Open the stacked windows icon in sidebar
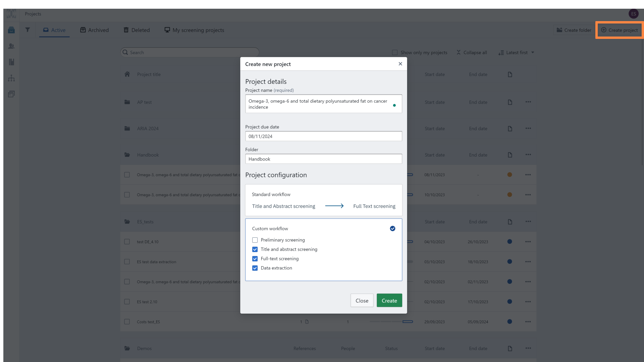Viewport: 644px width, 362px height. [11, 94]
